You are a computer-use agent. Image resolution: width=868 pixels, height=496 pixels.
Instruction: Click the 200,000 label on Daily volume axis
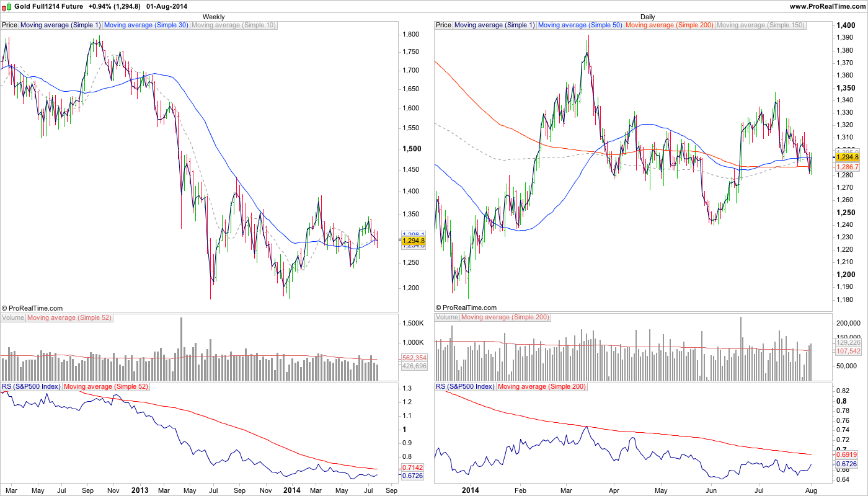pos(849,324)
